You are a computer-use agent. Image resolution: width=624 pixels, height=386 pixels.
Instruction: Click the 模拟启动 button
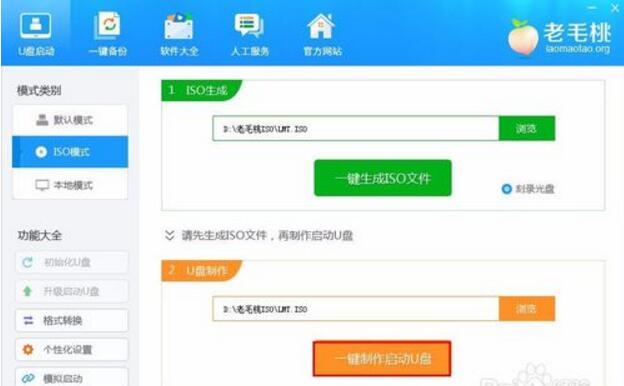[x=72, y=377]
